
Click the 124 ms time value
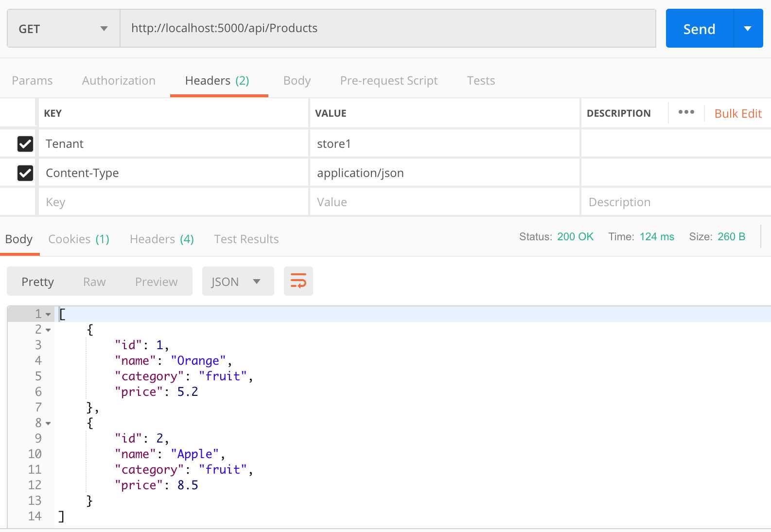(657, 237)
